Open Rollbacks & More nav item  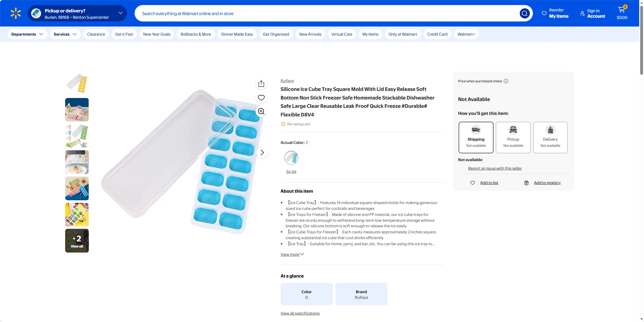(x=196, y=34)
